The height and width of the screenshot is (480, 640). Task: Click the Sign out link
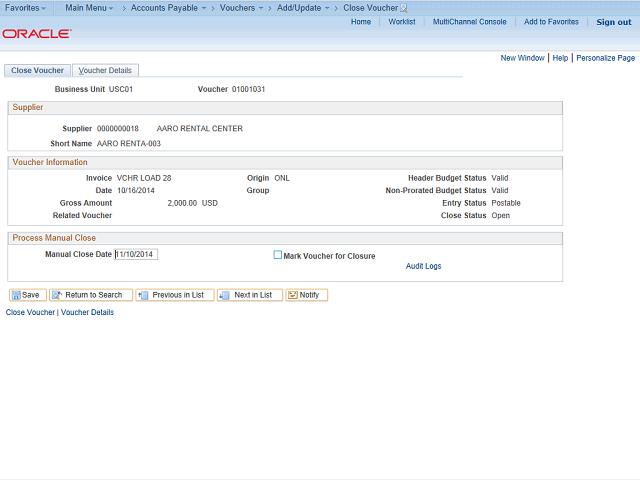click(613, 22)
